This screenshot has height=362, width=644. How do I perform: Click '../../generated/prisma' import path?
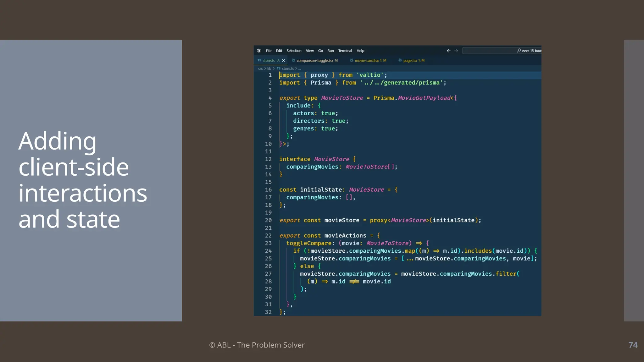pos(401,83)
